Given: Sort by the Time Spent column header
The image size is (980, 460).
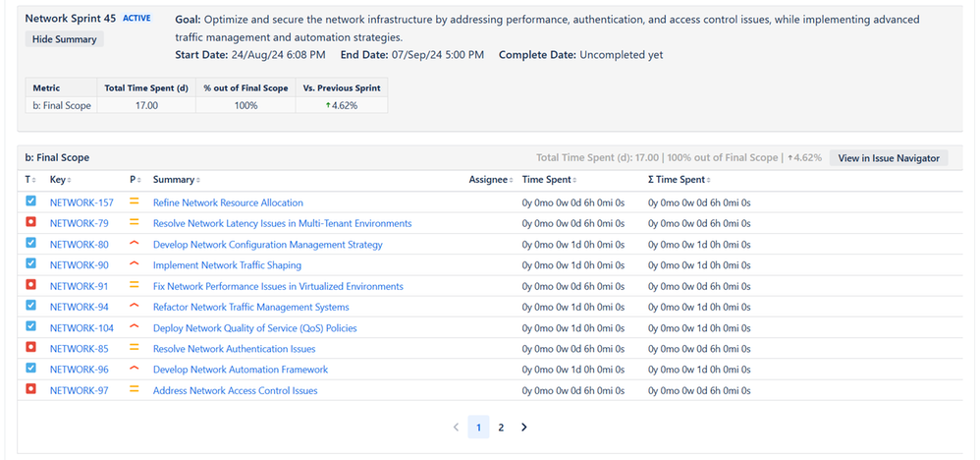Looking at the screenshot, I should (x=548, y=180).
